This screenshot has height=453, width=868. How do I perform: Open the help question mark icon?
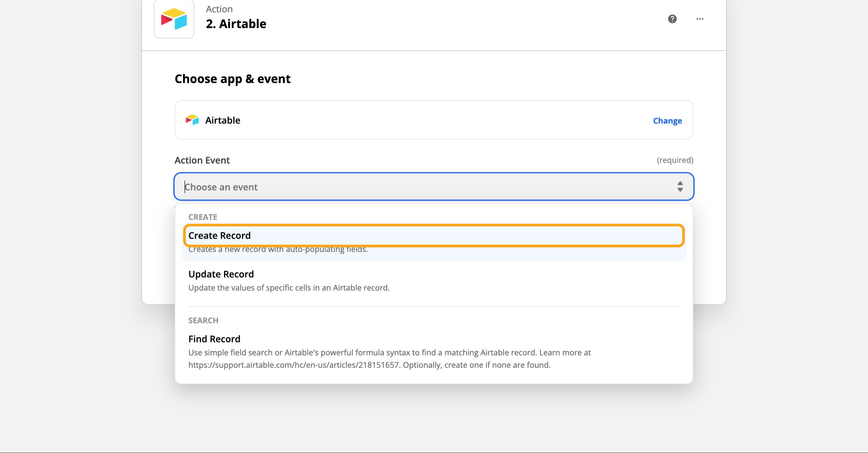coord(672,19)
